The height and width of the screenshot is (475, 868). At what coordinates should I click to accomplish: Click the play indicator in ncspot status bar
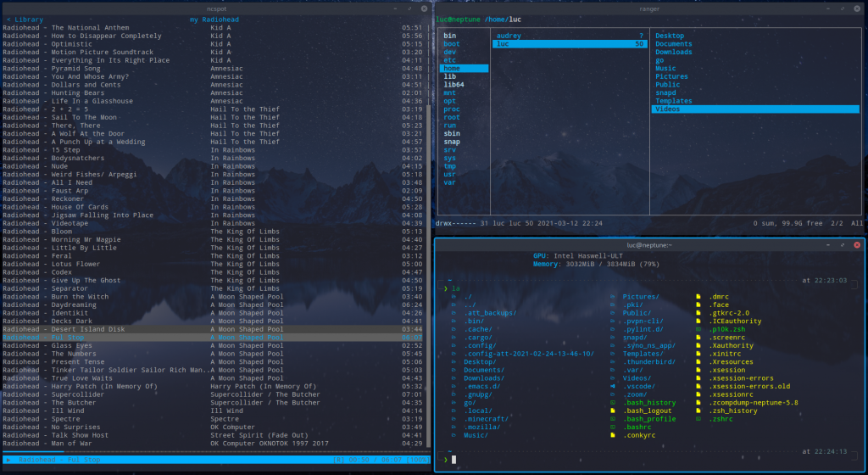(8, 460)
